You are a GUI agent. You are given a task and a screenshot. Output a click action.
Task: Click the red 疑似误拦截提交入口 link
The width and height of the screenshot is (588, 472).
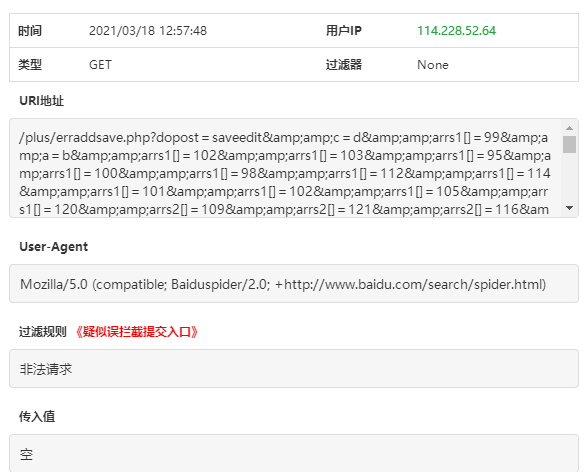[136, 332]
